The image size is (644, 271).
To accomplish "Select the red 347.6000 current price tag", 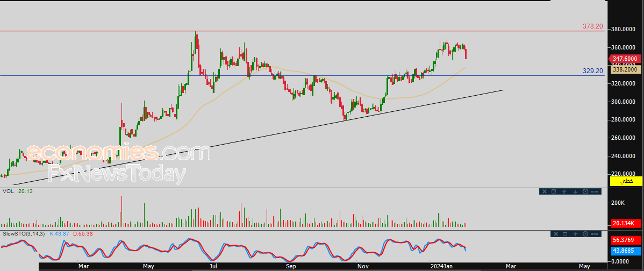I will [626, 59].
